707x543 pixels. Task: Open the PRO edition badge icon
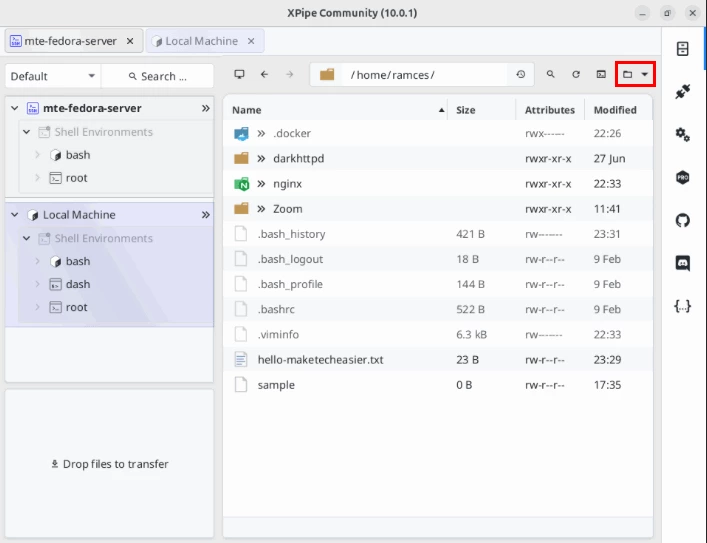coord(683,177)
